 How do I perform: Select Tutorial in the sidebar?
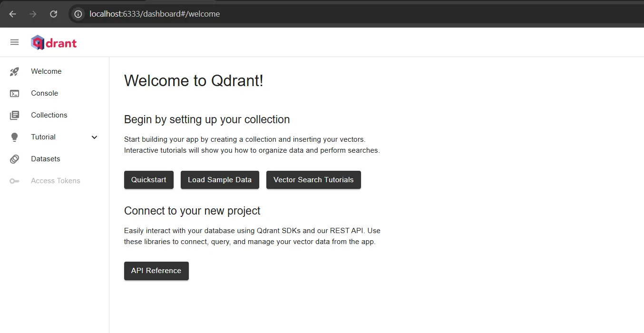pyautogui.click(x=55, y=137)
